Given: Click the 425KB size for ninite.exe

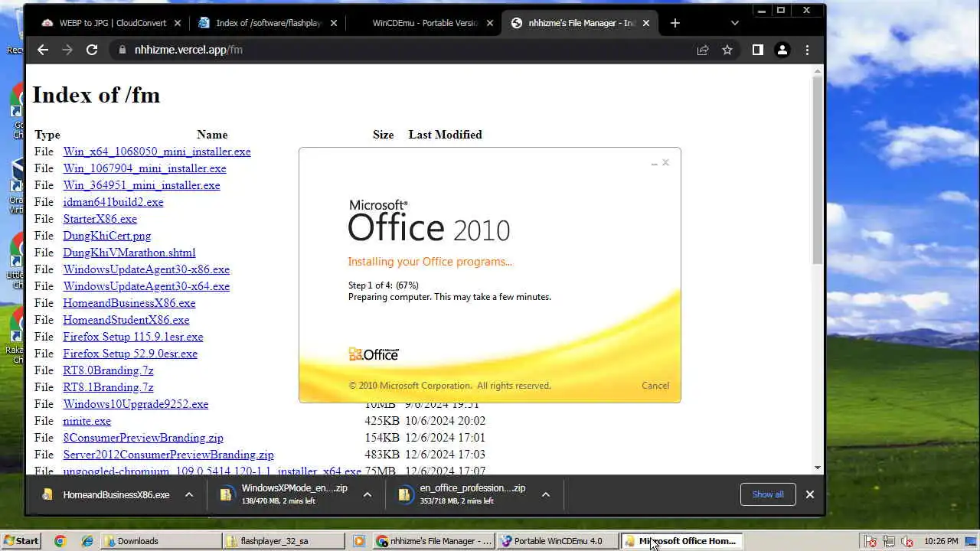Looking at the screenshot, I should tap(382, 421).
